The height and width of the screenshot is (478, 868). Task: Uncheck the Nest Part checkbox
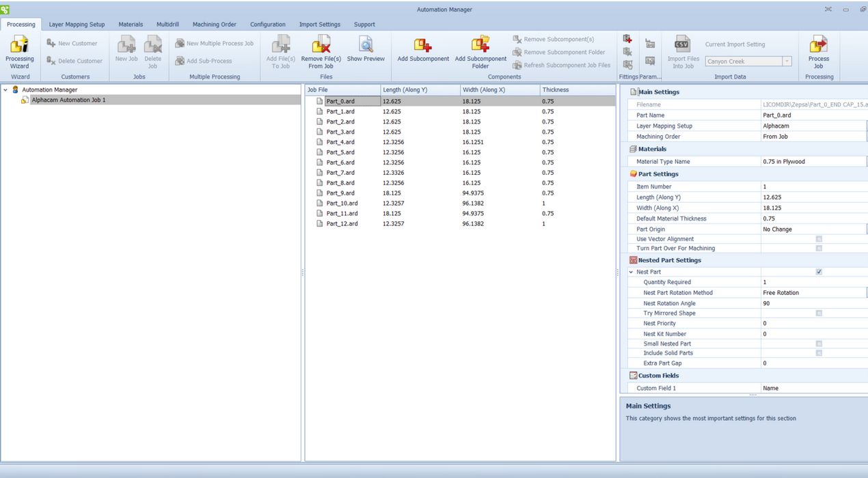point(819,271)
